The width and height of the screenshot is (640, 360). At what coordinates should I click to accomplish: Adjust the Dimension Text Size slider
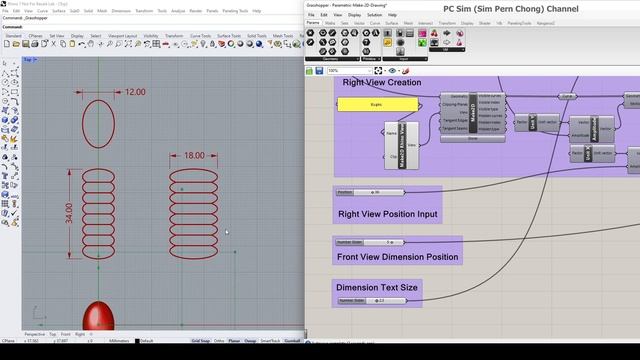point(372,301)
